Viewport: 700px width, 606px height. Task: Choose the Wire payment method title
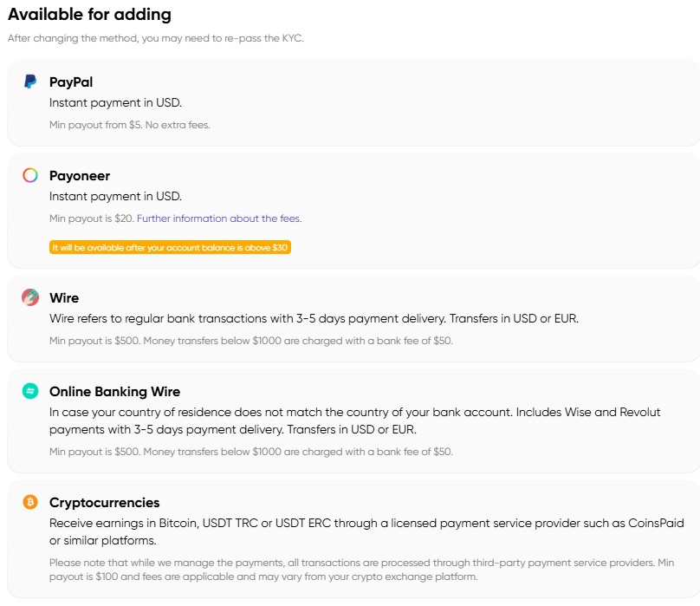pyautogui.click(x=64, y=297)
